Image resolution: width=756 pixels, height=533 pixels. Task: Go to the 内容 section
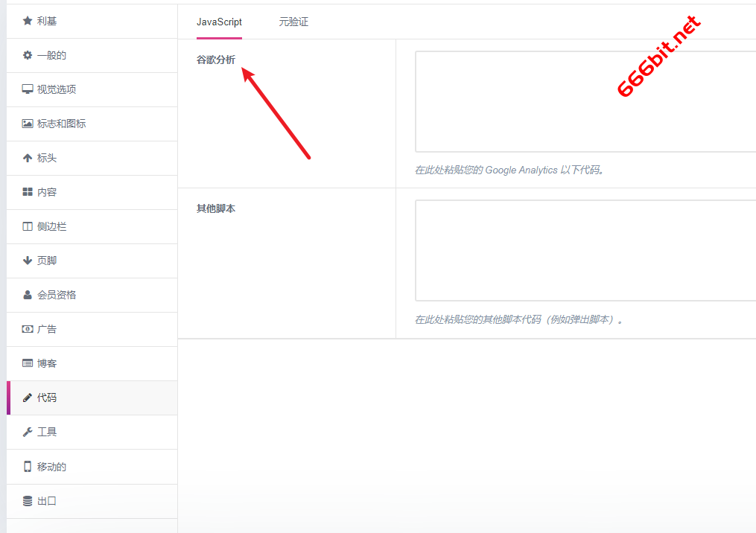(x=92, y=192)
